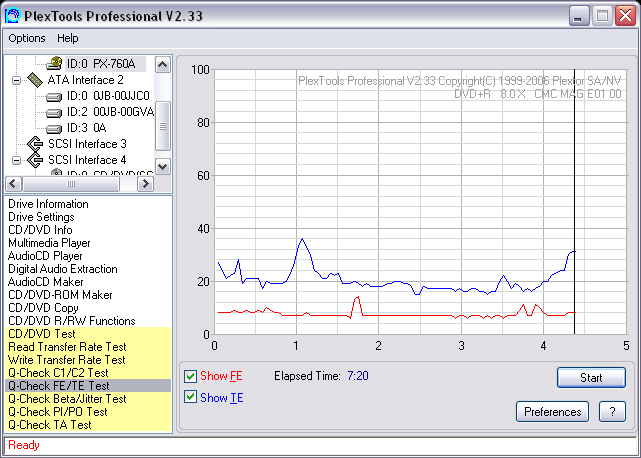The image size is (641, 458).
Task: Select SCSI Interface 3 tree label
Action: click(87, 144)
